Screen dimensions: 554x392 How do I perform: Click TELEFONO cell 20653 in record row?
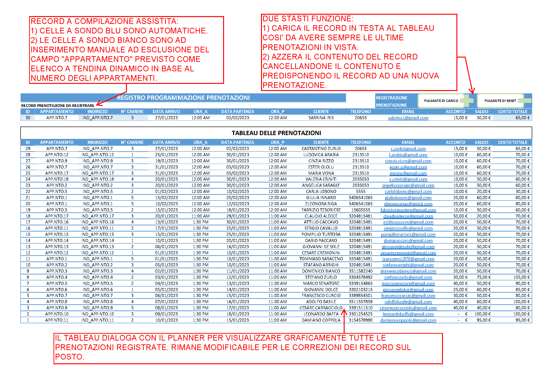pos(360,118)
